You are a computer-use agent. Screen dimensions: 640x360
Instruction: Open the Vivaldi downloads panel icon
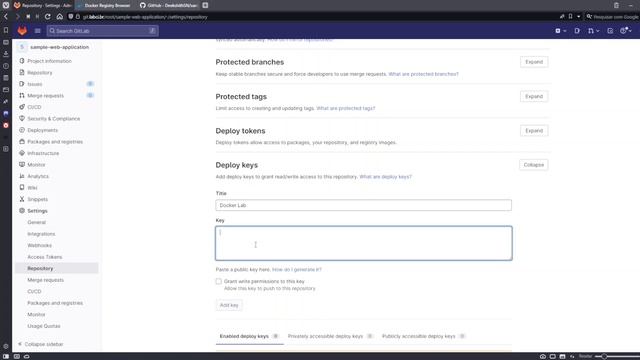click(6, 54)
